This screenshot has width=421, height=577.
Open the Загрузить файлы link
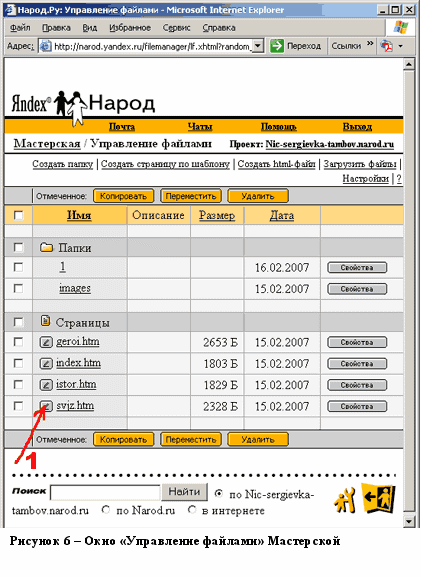click(x=360, y=164)
